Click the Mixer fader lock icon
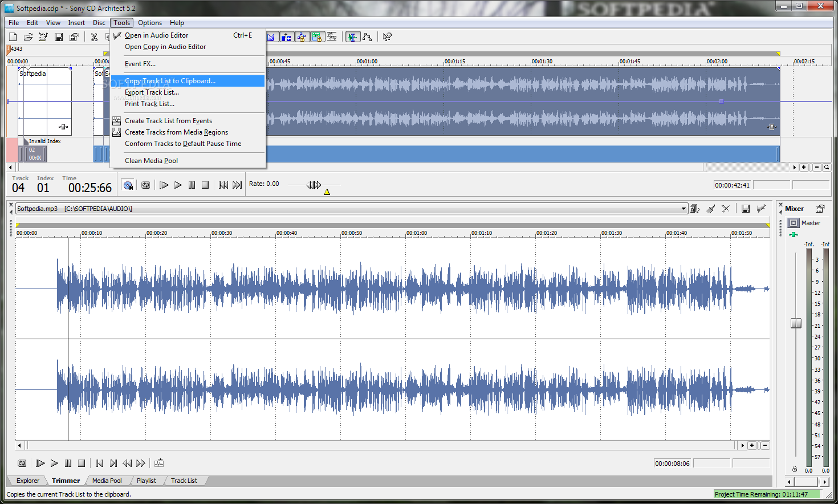 795,469
